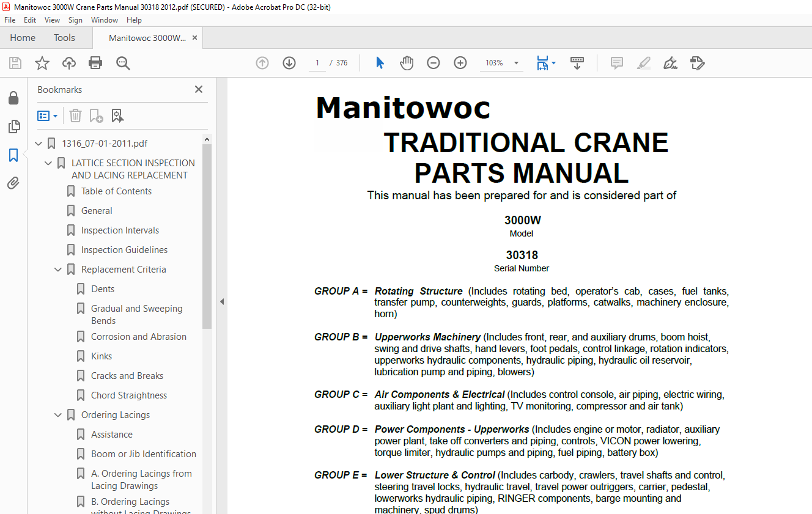Jump to the Dents bookmark
The width and height of the screenshot is (812, 514).
pos(103,289)
